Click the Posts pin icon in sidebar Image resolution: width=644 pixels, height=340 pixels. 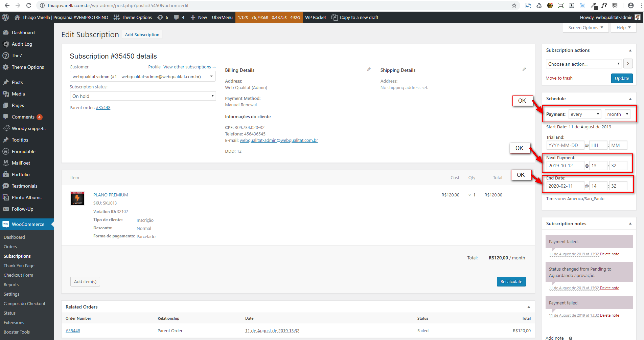(x=6, y=82)
